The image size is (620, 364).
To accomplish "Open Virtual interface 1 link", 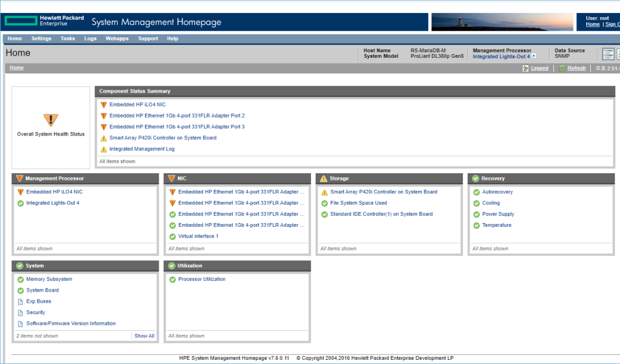I will 198,236.
